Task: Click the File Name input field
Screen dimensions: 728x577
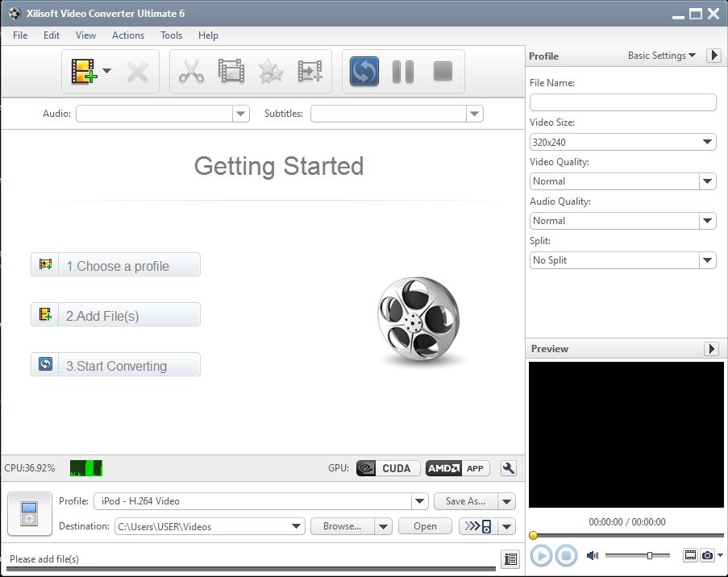Action: coord(622,102)
